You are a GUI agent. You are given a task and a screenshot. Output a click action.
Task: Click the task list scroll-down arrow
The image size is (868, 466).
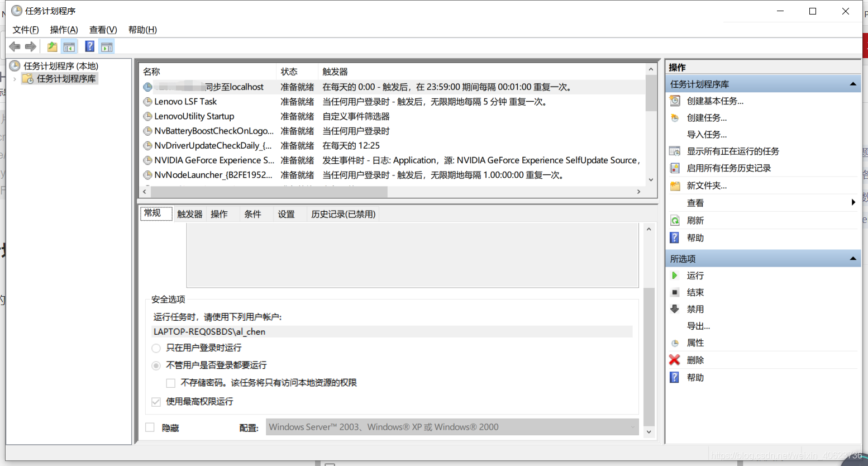click(651, 179)
